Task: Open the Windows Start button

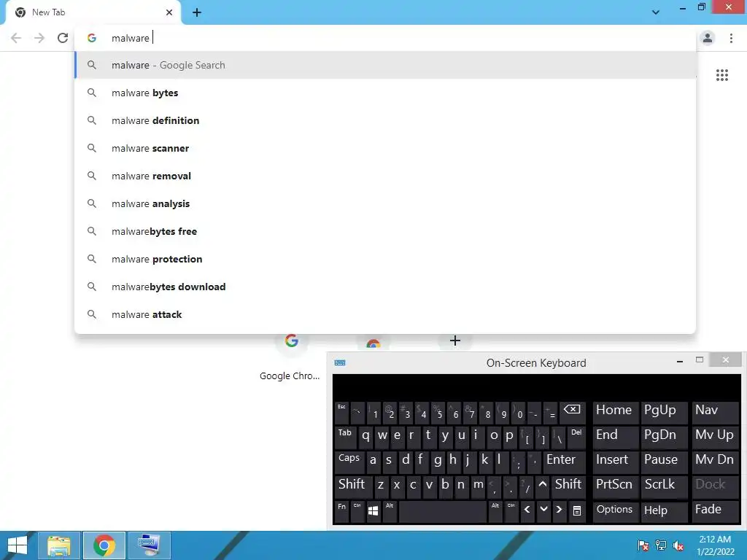Action: pyautogui.click(x=18, y=545)
